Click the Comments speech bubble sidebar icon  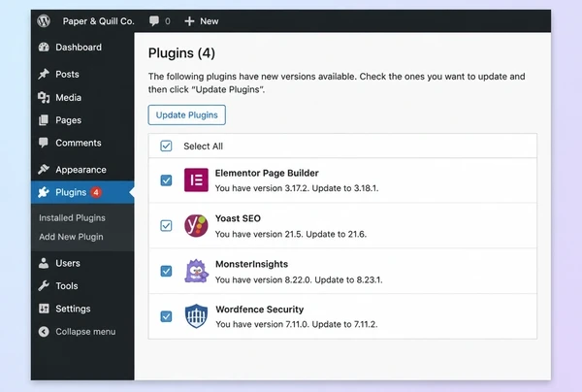click(44, 143)
